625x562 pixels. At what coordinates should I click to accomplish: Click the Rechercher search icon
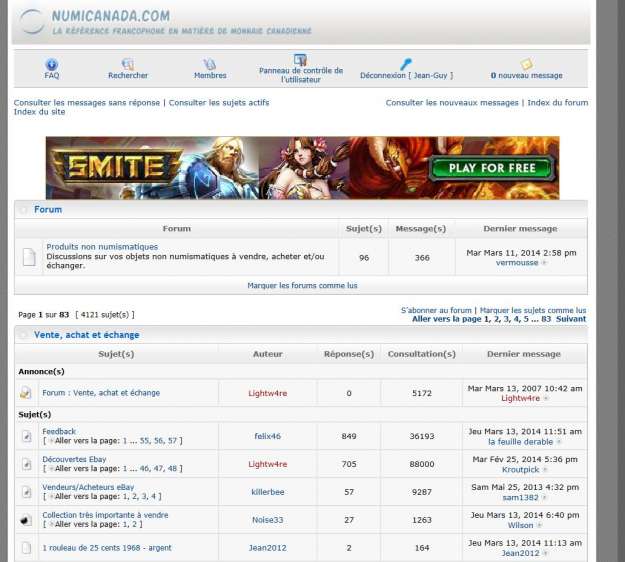[x=128, y=64]
